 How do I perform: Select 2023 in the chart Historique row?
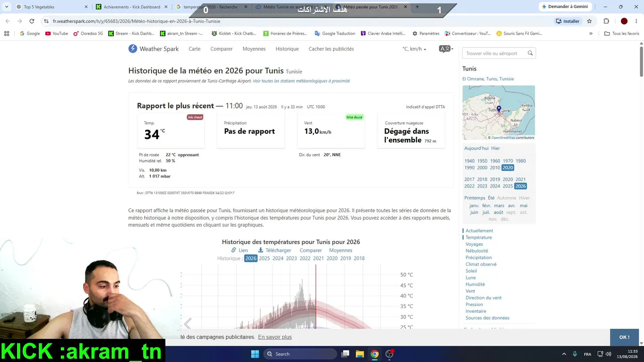291,258
